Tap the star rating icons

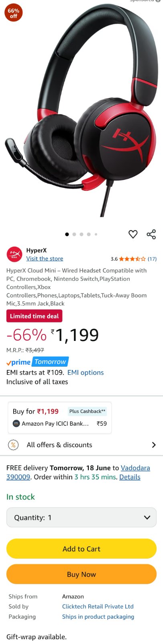click(x=132, y=259)
